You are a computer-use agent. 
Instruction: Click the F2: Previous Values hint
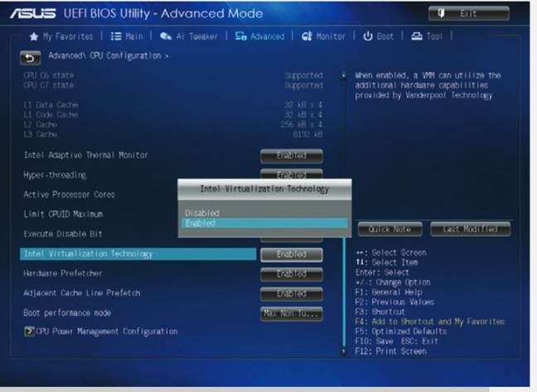point(394,302)
